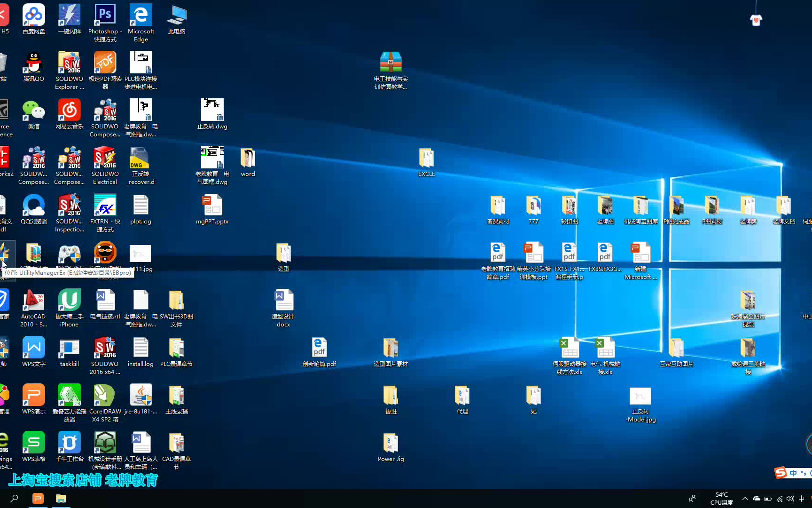Open File Explorer on taskbar
This screenshot has height=508, width=812.
[61, 498]
